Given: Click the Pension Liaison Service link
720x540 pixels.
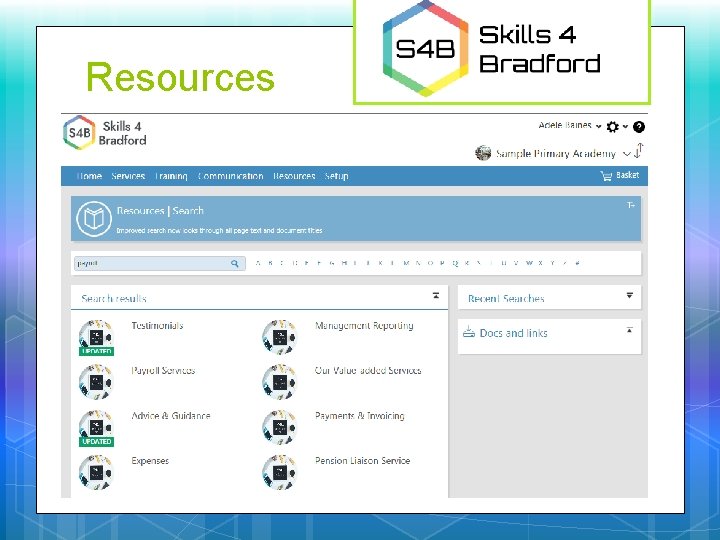Looking at the screenshot, I should click(363, 461).
